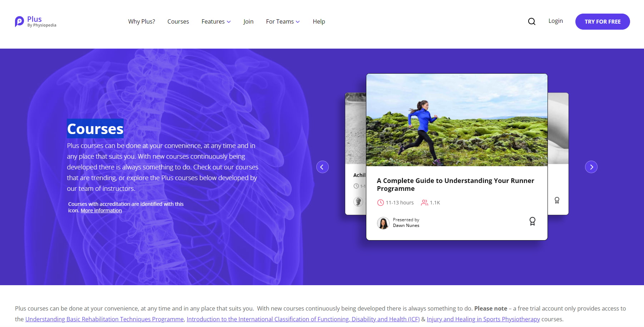Click accreditation badge on right partial card
This screenshot has height=327, width=644.
[x=557, y=200]
